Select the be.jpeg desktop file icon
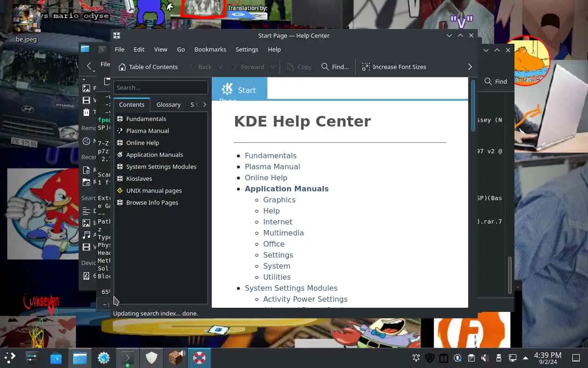The image size is (588, 368). [x=26, y=23]
